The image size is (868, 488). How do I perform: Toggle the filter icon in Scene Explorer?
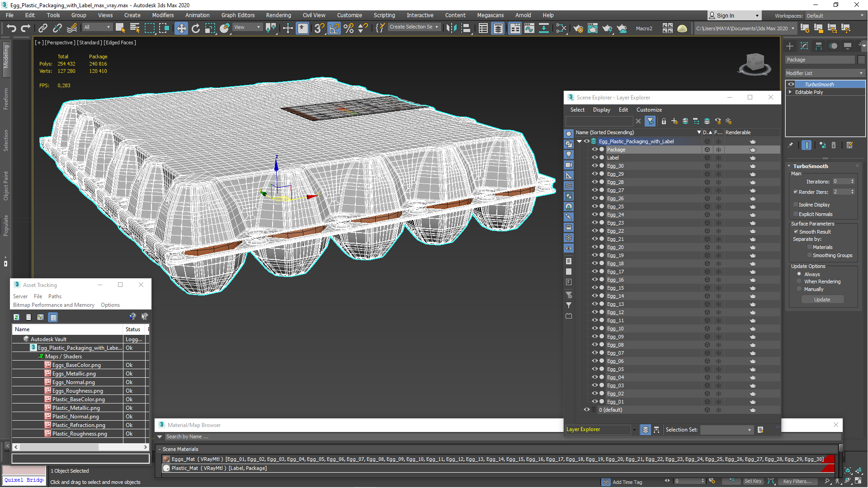coord(650,121)
